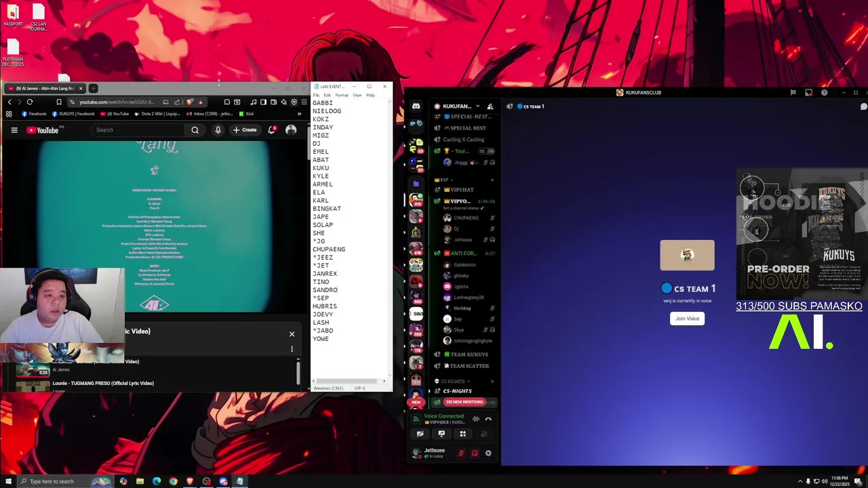Click CHUPAENG line in Notepad
Image resolution: width=868 pixels, height=488 pixels.
click(329, 249)
